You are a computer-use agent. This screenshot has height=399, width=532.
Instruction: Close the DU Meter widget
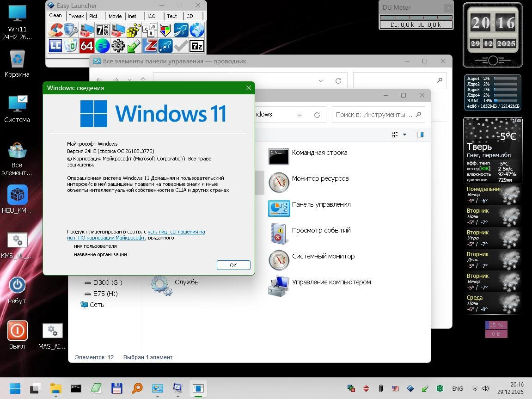click(x=448, y=7)
